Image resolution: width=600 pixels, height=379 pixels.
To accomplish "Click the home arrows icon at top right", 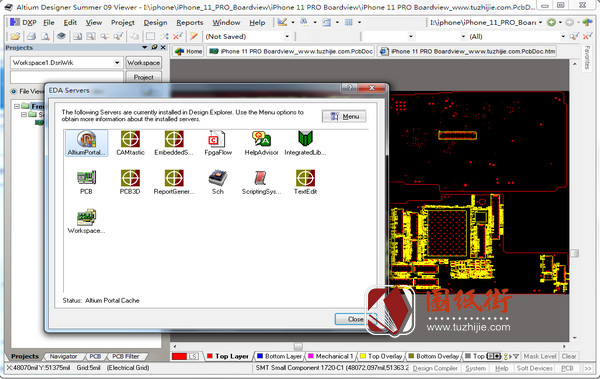I will point(587,23).
